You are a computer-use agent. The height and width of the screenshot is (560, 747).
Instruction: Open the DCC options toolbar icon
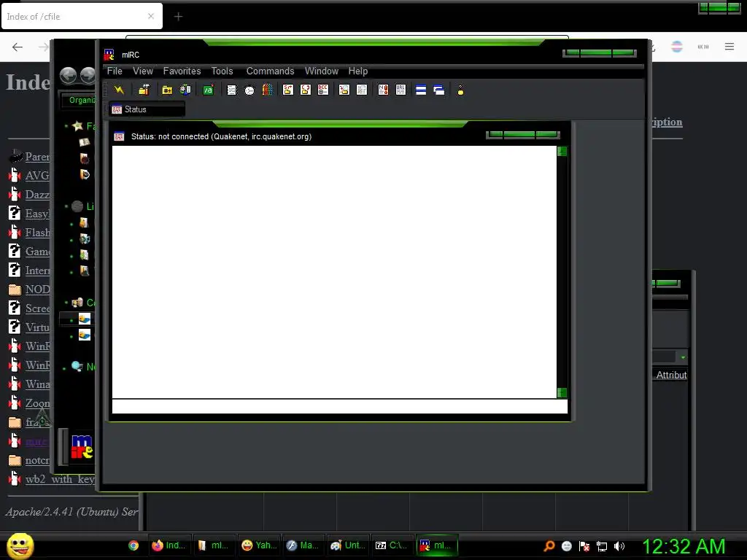click(x=323, y=90)
